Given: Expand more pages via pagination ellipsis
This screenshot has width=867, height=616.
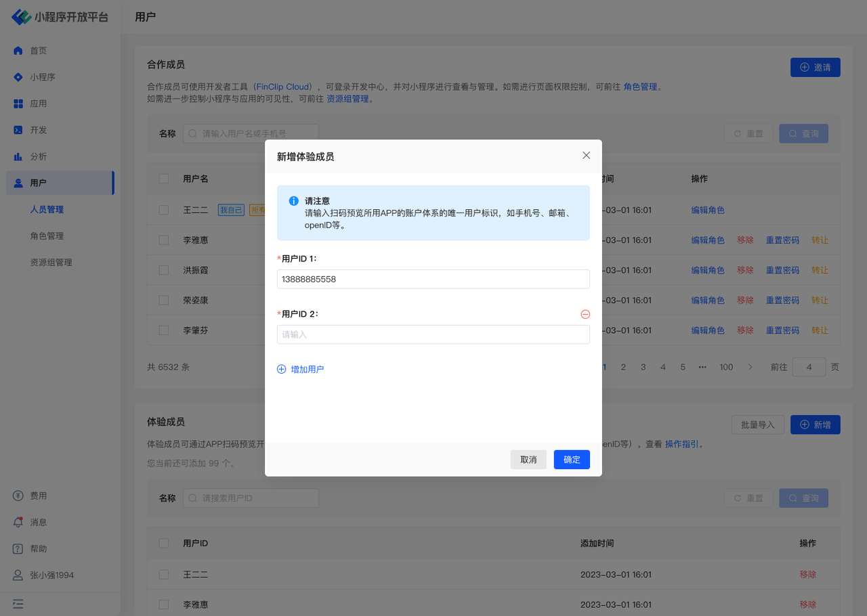Looking at the screenshot, I should click(x=702, y=367).
